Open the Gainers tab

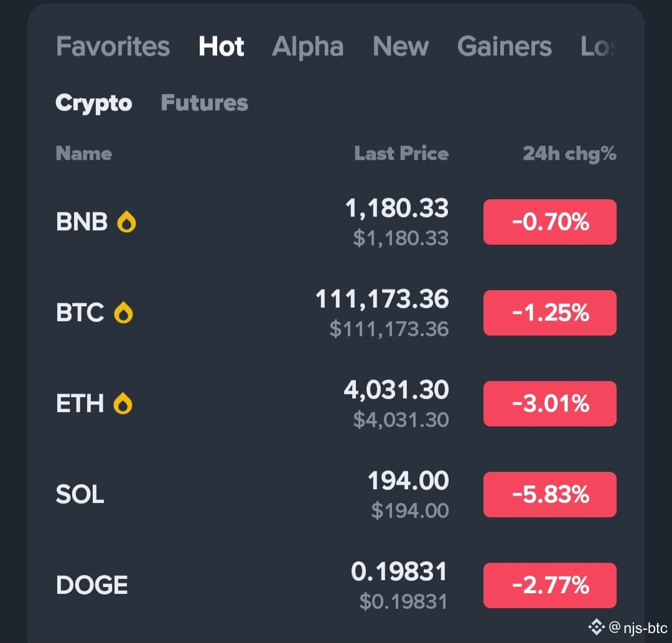tap(505, 46)
